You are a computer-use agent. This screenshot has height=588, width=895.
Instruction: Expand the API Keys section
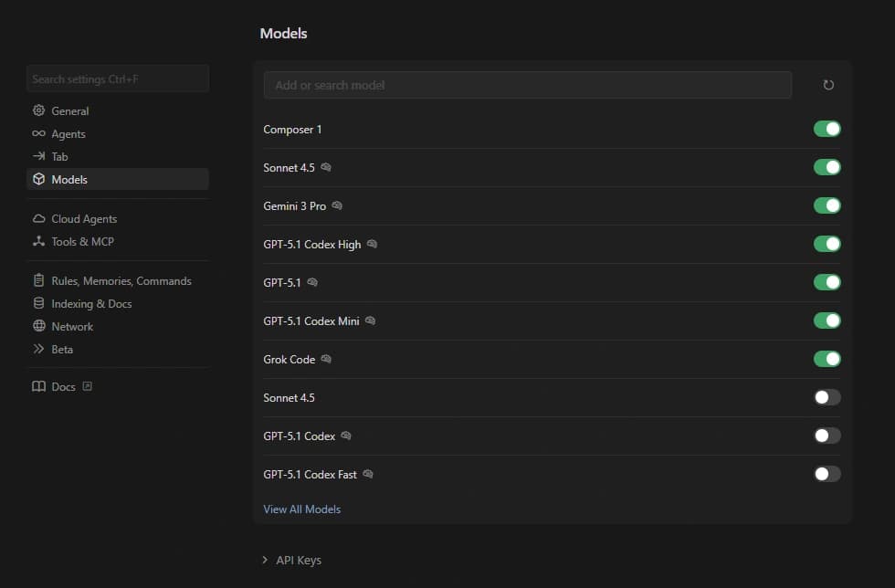(292, 560)
